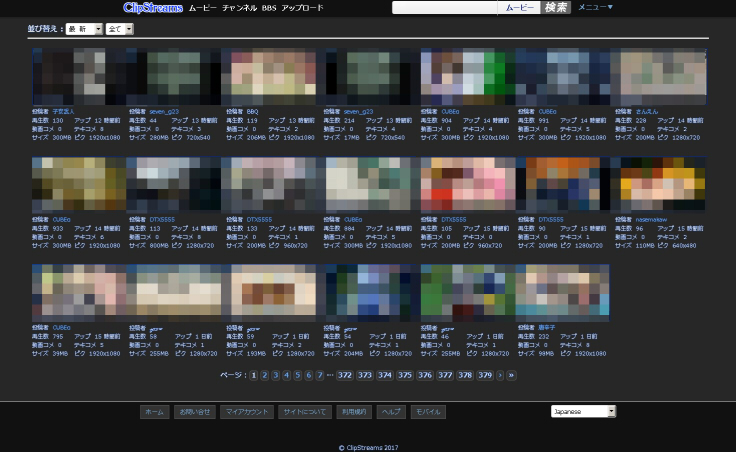Go to page 379
The image size is (736, 452).
click(x=485, y=375)
